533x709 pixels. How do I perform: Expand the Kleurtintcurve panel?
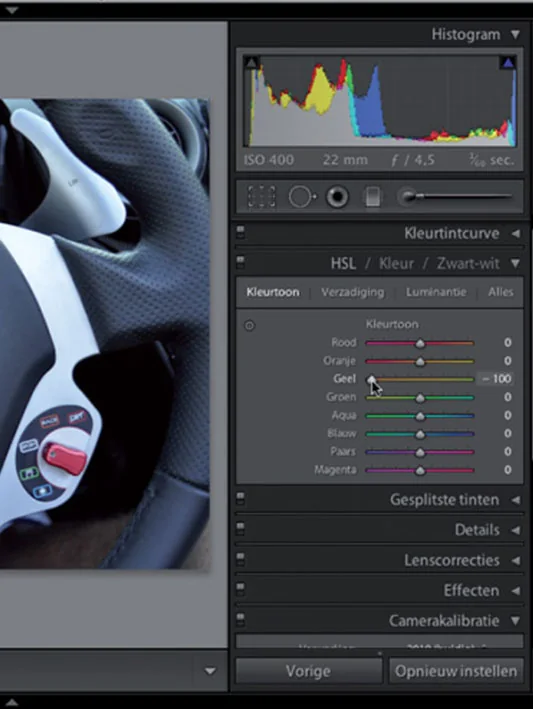(515, 233)
